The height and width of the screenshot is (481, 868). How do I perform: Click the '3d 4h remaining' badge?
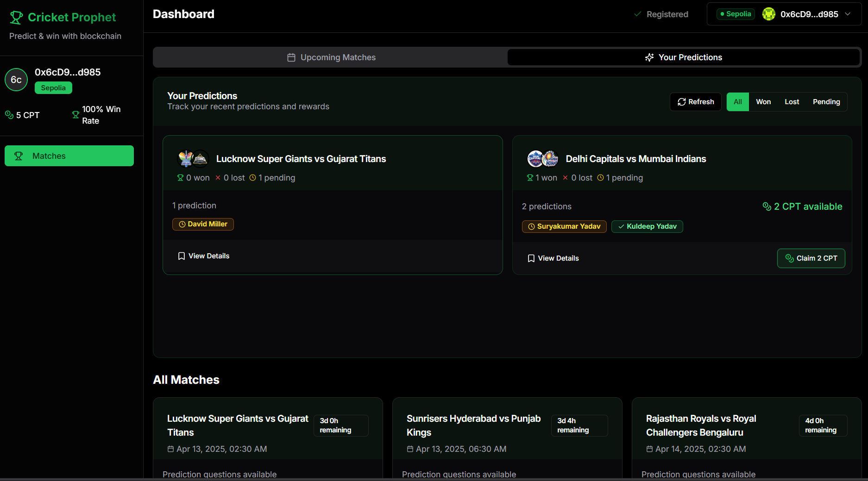pos(579,425)
